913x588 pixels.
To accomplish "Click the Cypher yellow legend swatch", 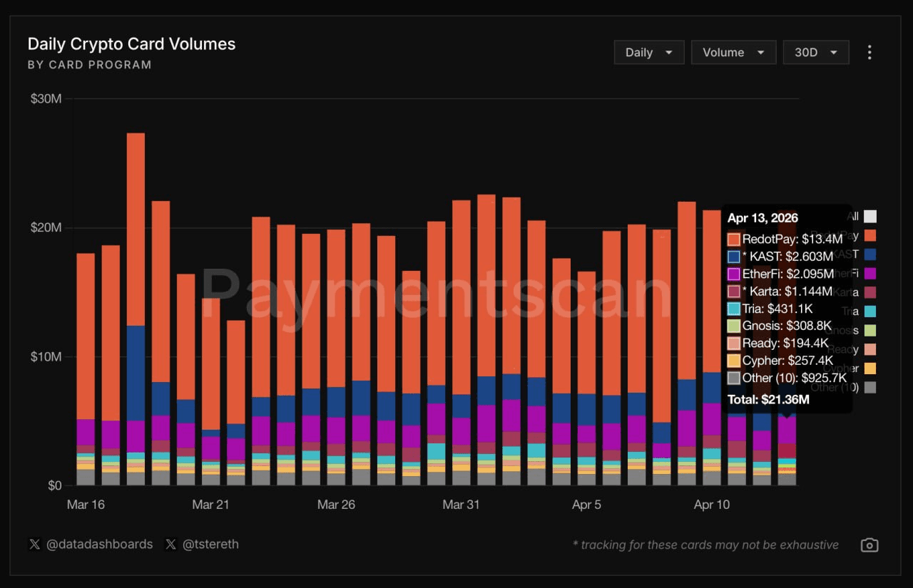I will pyautogui.click(x=869, y=368).
